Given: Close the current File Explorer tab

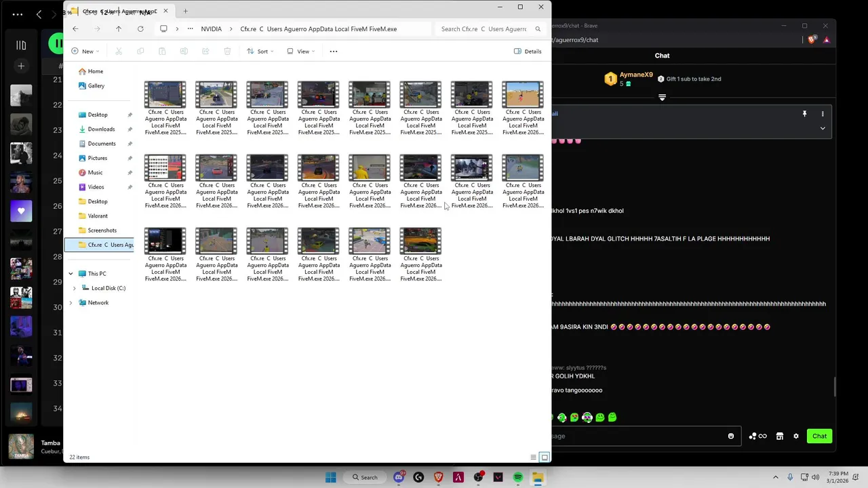Looking at the screenshot, I should [165, 11].
